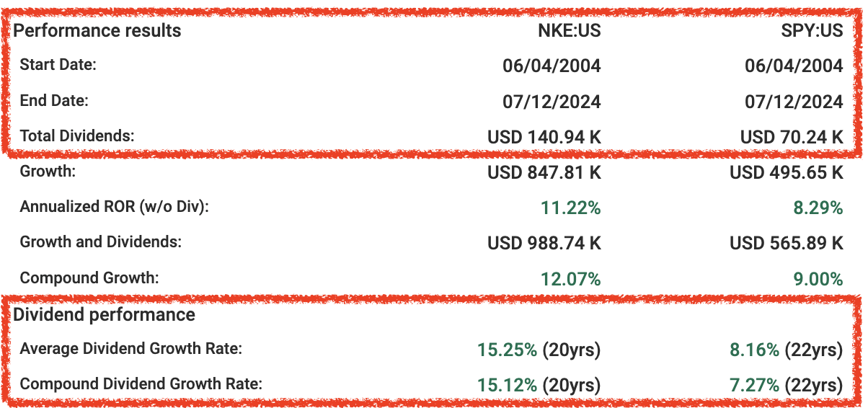The height and width of the screenshot is (408, 868).
Task: Click the Total Dividends row label
Action: click(x=78, y=136)
